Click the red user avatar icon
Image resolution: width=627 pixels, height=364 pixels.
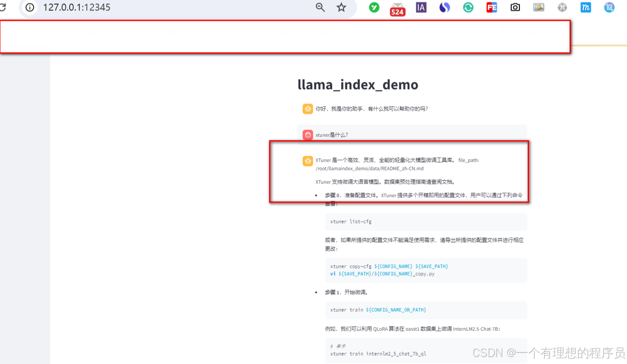tap(308, 135)
